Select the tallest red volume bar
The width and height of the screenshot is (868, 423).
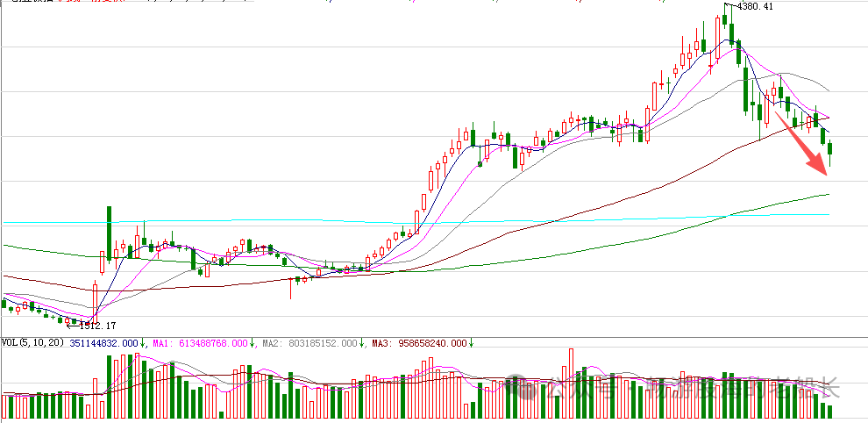point(571,384)
